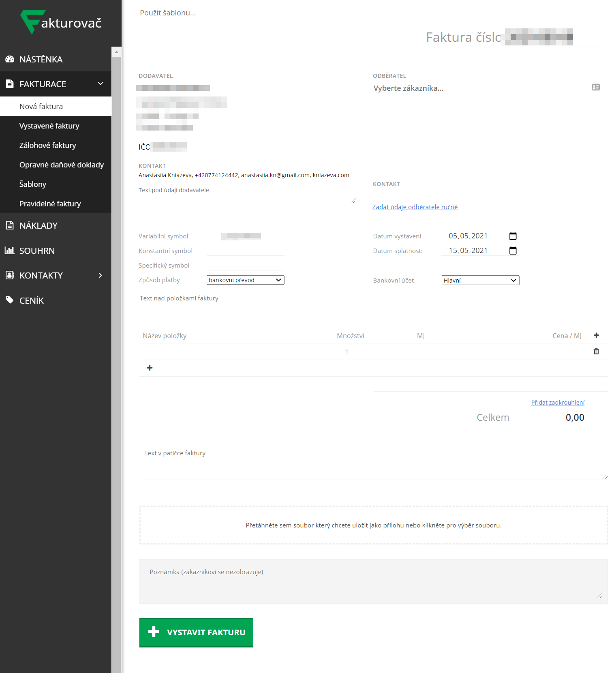Add a new item row with plus icon
Image resolution: width=616 pixels, height=673 pixels.
pos(150,368)
